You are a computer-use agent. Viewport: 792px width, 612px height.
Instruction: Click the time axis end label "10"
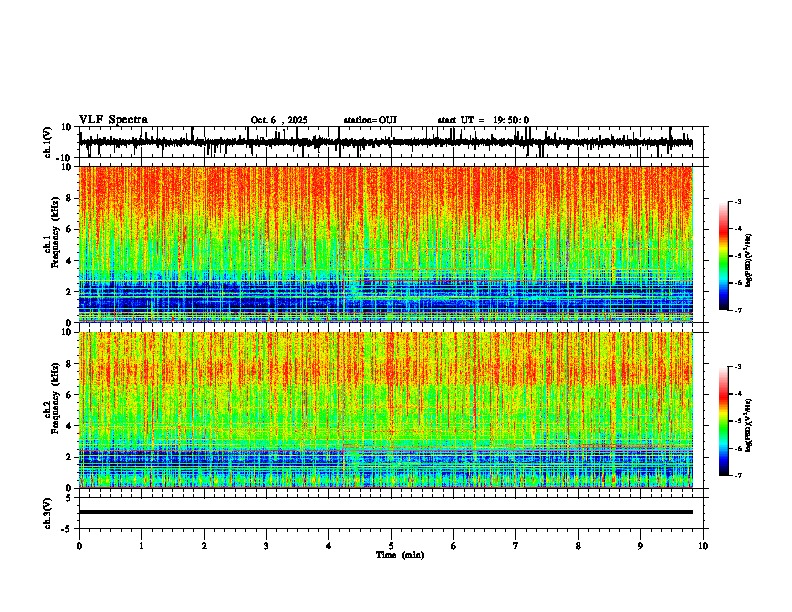click(703, 546)
